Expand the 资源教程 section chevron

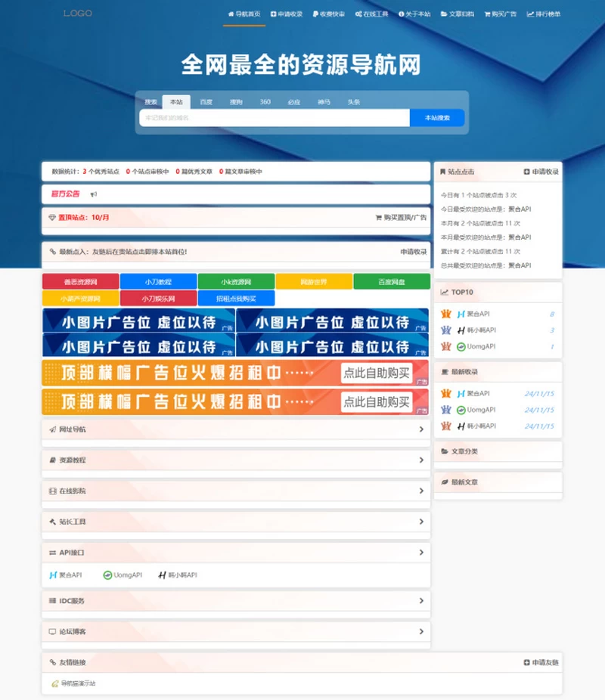point(422,460)
